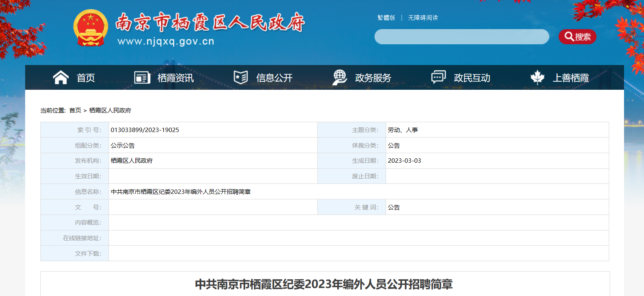This screenshot has width=644, height=296.
Task: Go to 信息公开 menu section
Action: tap(274, 78)
